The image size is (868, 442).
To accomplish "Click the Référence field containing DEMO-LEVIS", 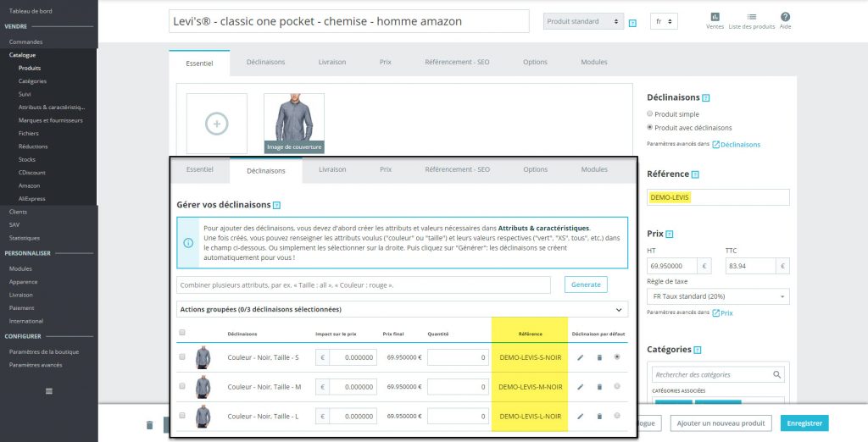I will point(718,197).
